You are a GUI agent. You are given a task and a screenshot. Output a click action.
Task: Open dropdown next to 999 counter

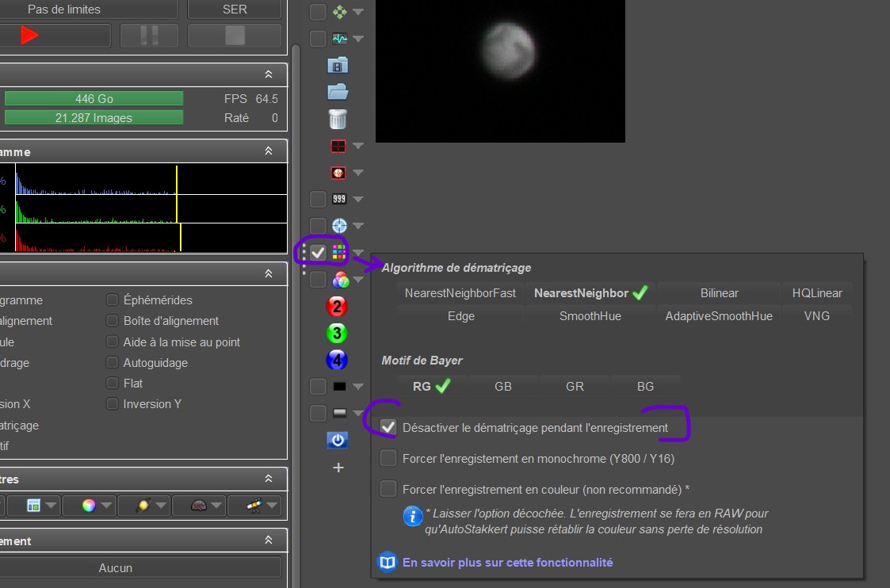pyautogui.click(x=358, y=199)
